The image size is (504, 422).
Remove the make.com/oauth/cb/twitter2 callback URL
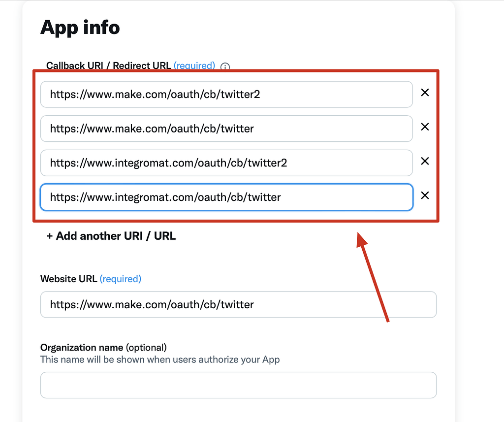[x=425, y=93]
